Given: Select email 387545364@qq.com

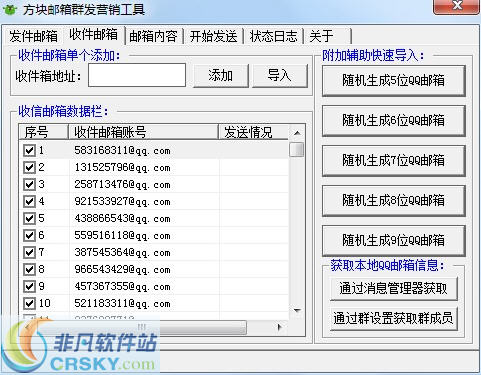Looking at the screenshot, I should (122, 252).
